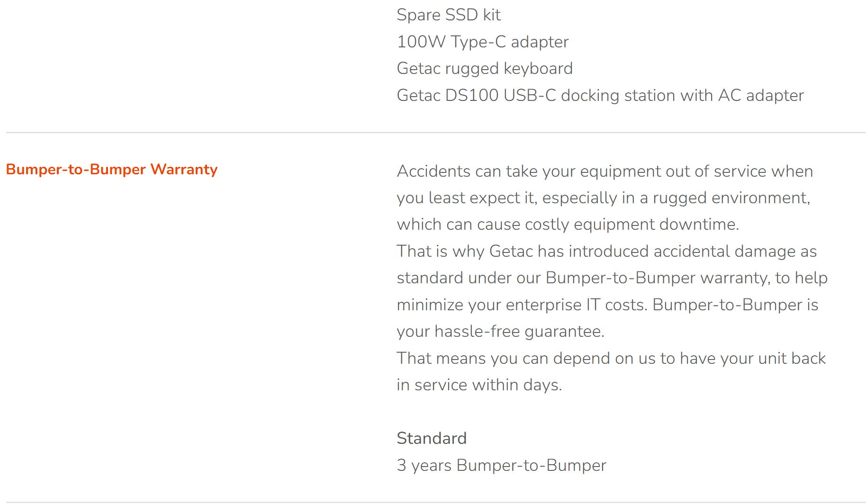This screenshot has height=504, width=866.
Task: Click the 100W Type-C adapter item
Action: point(483,42)
